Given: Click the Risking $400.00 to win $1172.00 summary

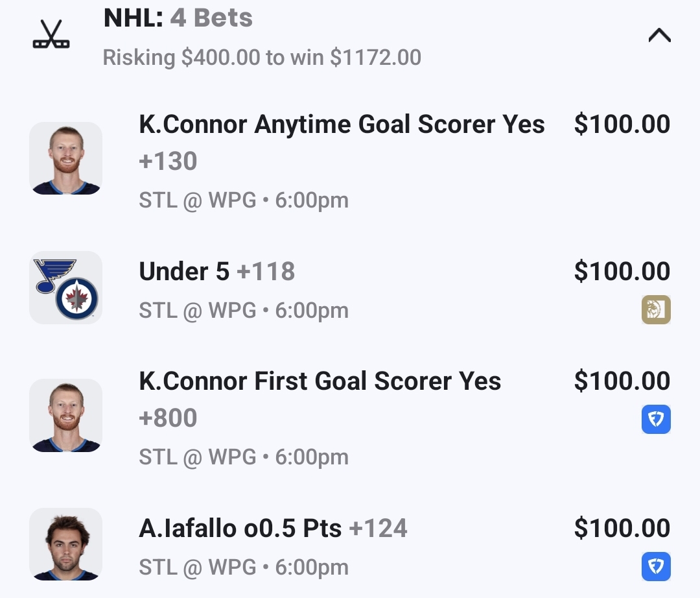Looking at the screenshot, I should (x=262, y=58).
